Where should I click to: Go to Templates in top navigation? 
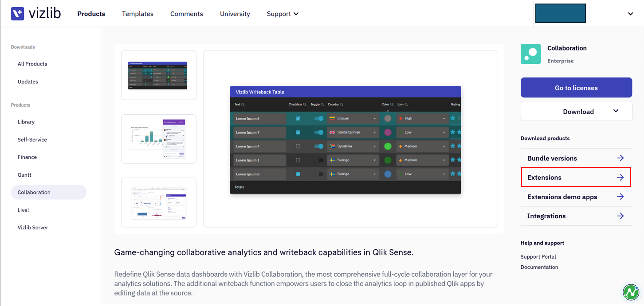(137, 14)
